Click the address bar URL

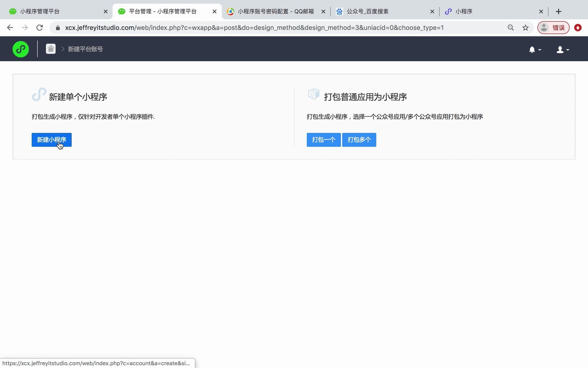click(x=254, y=28)
